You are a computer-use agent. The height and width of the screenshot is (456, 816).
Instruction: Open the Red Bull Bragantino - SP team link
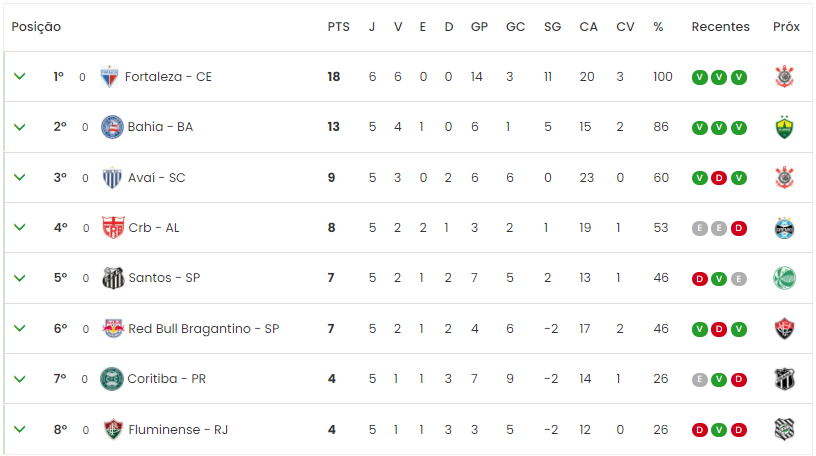204,329
